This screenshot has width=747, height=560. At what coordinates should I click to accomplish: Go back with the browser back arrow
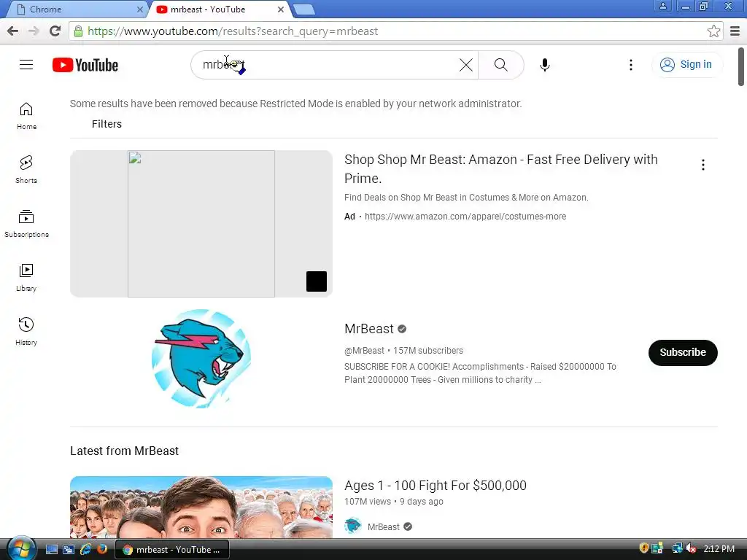point(13,31)
